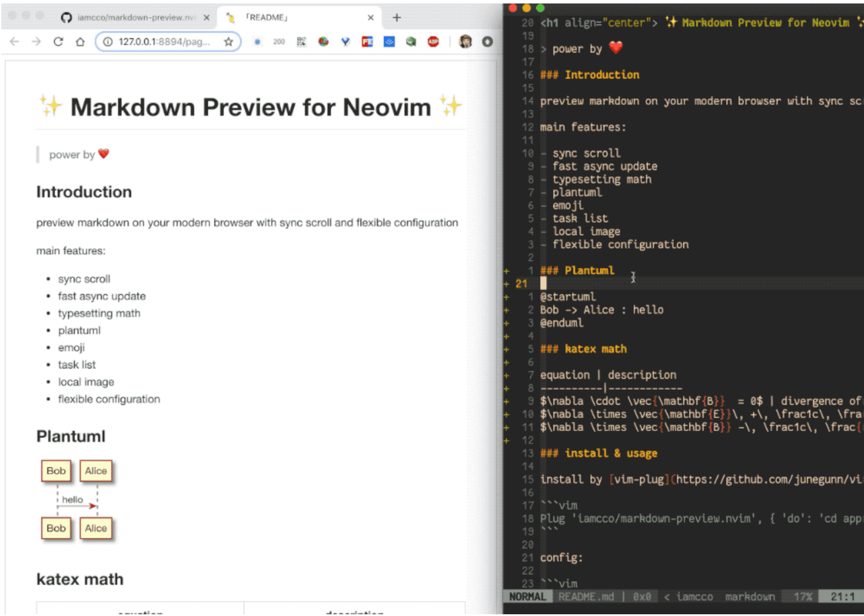Reload the README preview page
Screen dimensions: 864x616
coord(58,42)
